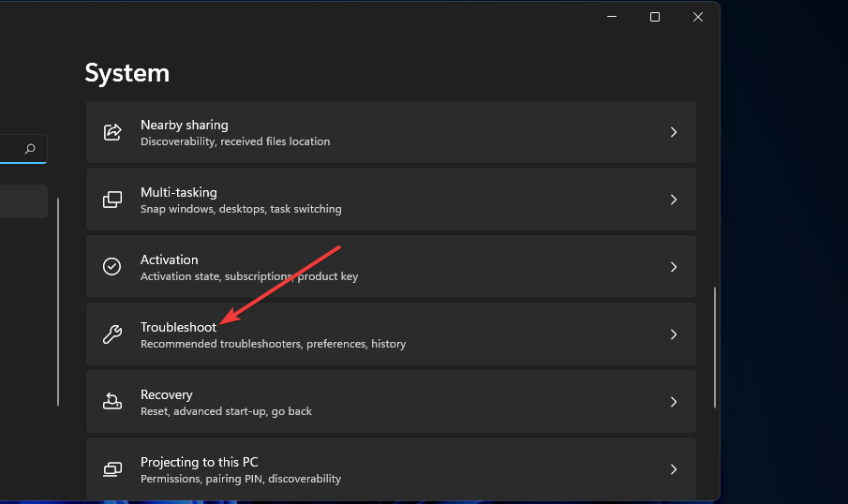
Task: Focus the settings search box
Action: [11, 149]
